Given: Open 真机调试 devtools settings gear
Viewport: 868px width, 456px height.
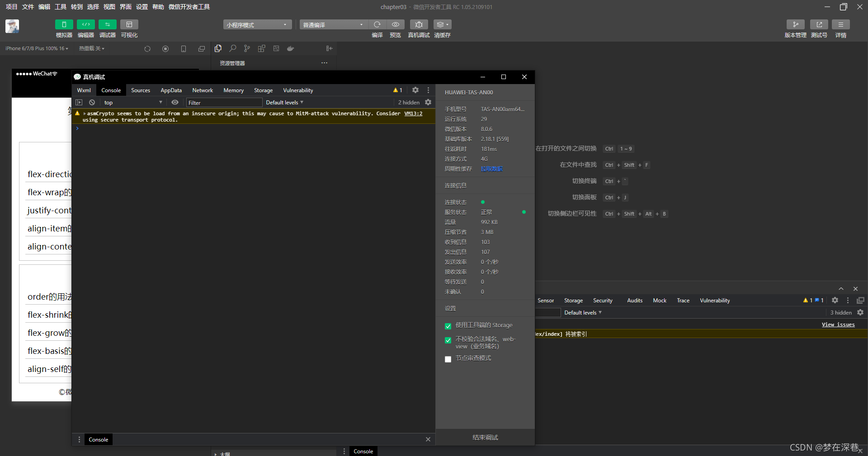Looking at the screenshot, I should pyautogui.click(x=415, y=90).
